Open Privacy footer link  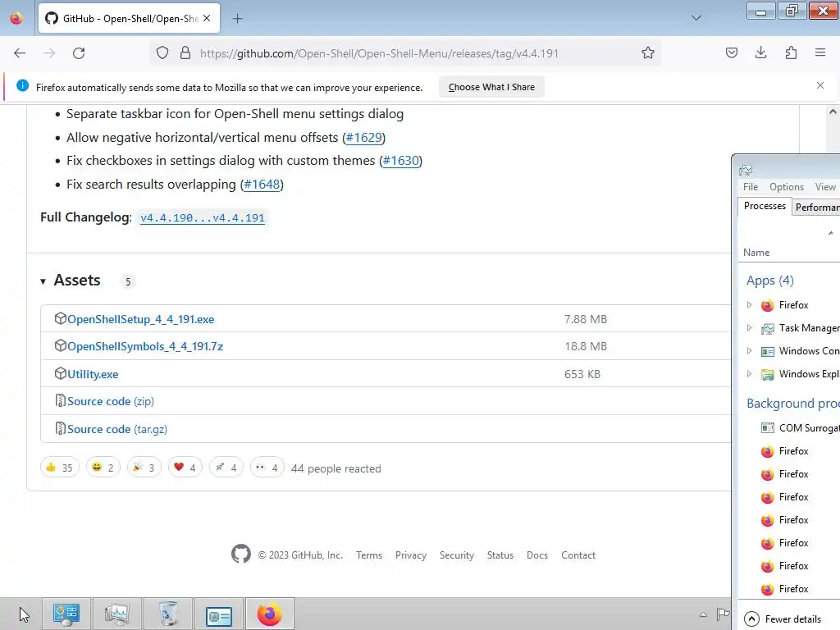click(411, 555)
